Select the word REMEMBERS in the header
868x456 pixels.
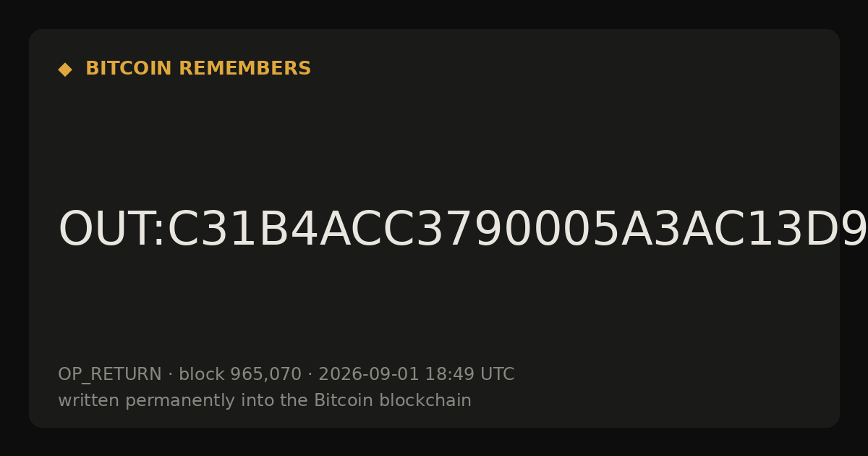coord(244,69)
